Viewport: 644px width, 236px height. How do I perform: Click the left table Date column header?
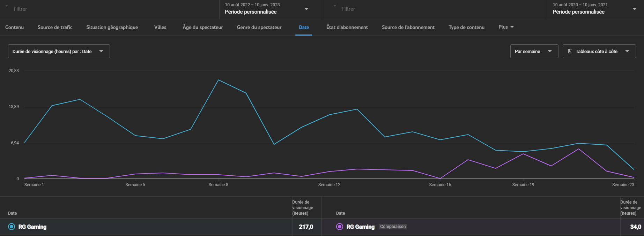tap(13, 213)
